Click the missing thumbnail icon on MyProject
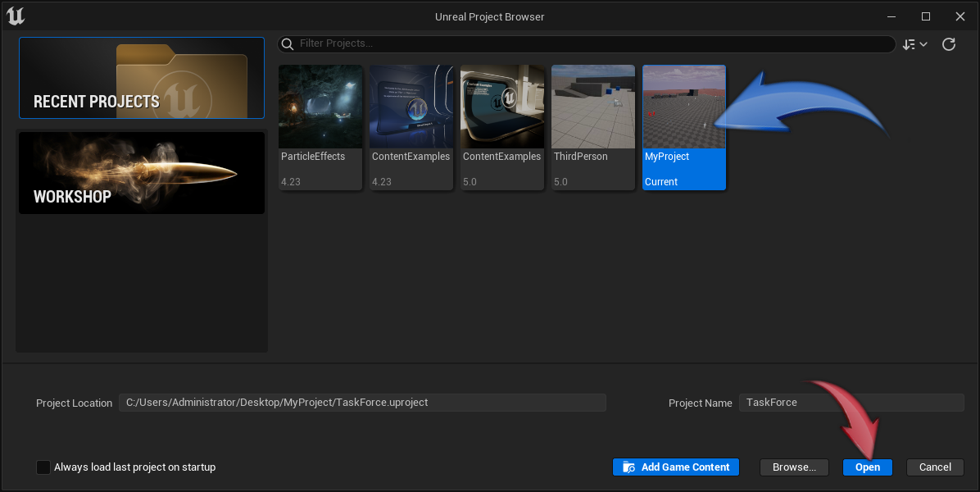980x492 pixels. coord(653,115)
